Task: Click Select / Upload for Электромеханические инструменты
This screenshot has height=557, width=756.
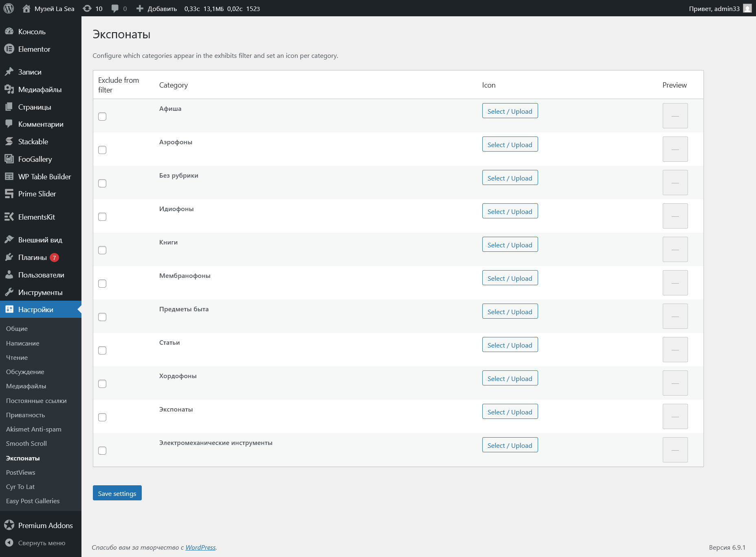Action: pyautogui.click(x=510, y=445)
